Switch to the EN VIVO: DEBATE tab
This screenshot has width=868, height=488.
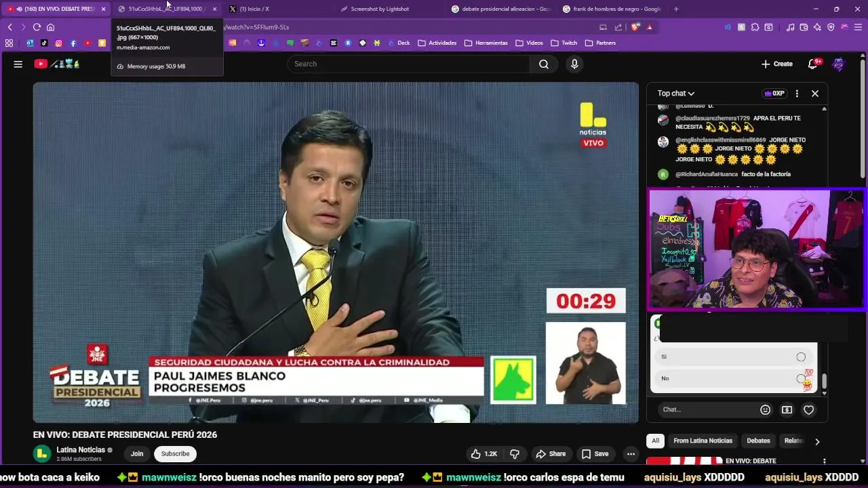click(x=54, y=9)
